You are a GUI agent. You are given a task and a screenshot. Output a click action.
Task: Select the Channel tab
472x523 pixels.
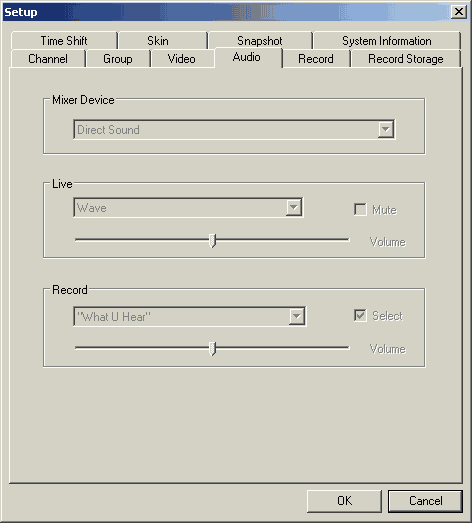click(48, 59)
